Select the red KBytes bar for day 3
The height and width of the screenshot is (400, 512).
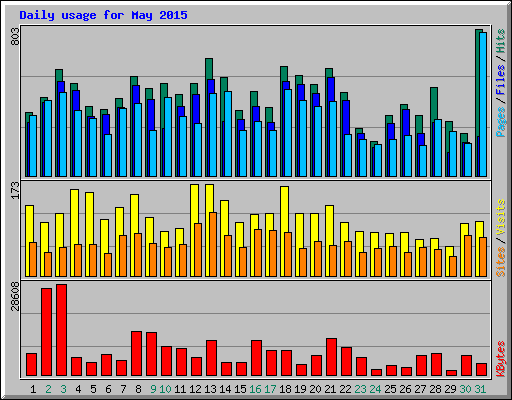61,330
